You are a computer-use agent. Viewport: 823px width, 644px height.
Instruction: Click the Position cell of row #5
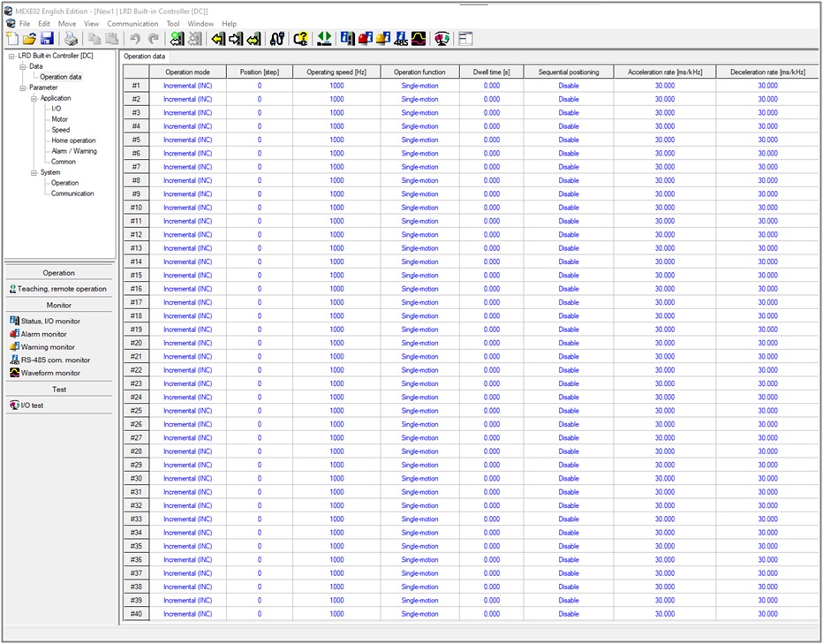point(260,140)
